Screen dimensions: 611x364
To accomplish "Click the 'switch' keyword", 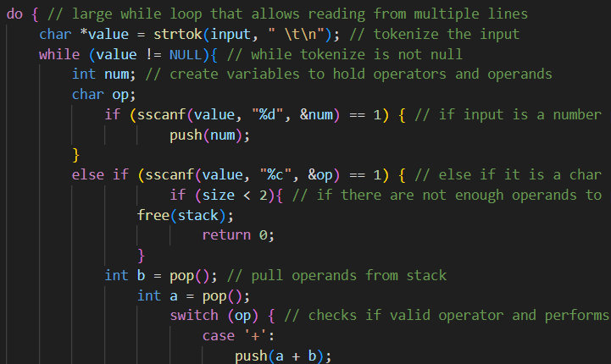I will coord(194,316).
